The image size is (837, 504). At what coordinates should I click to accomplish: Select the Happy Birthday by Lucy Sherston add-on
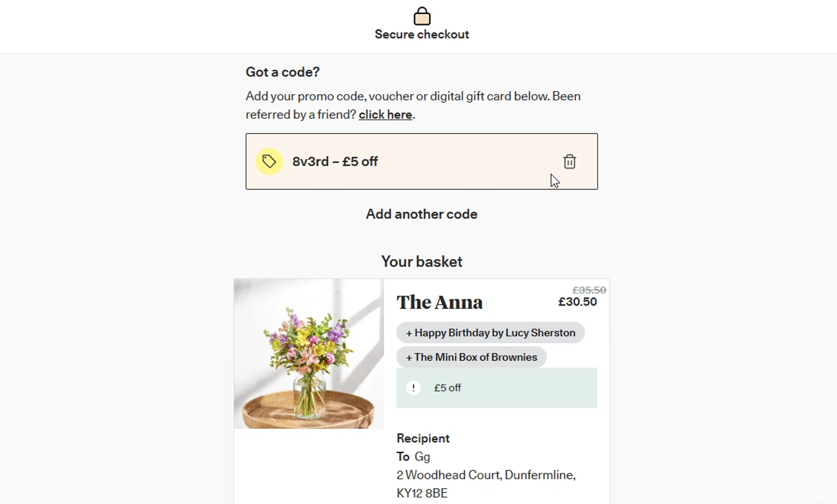(490, 333)
